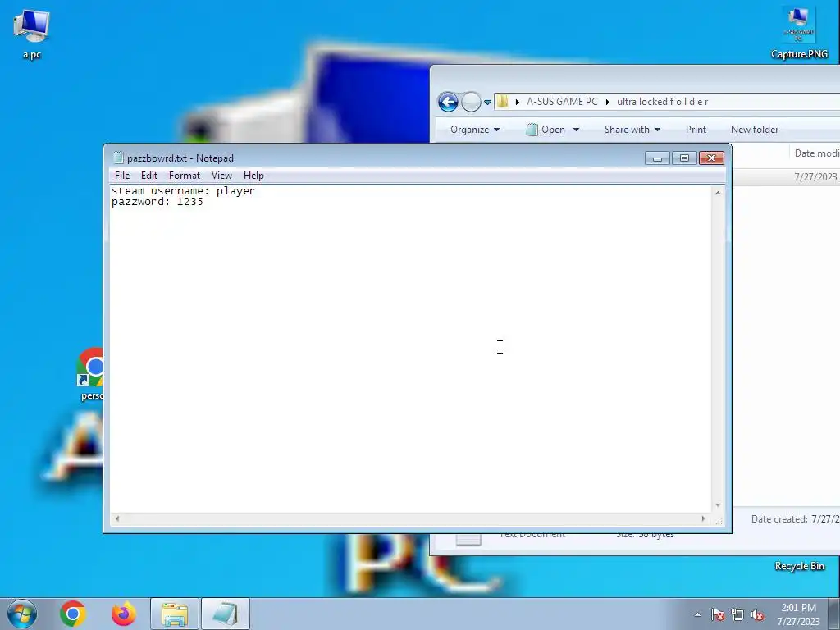
Task: Open the Share with dropdown
Action: [632, 130]
